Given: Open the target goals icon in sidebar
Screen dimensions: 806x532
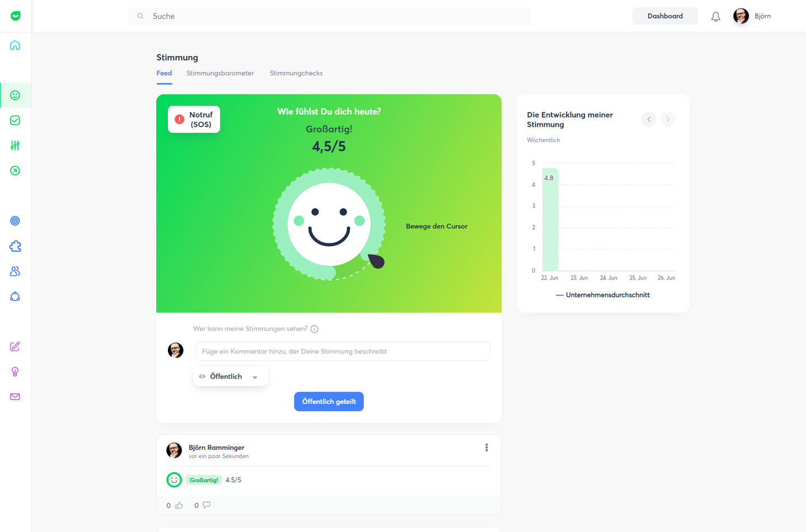Looking at the screenshot, I should [15, 221].
